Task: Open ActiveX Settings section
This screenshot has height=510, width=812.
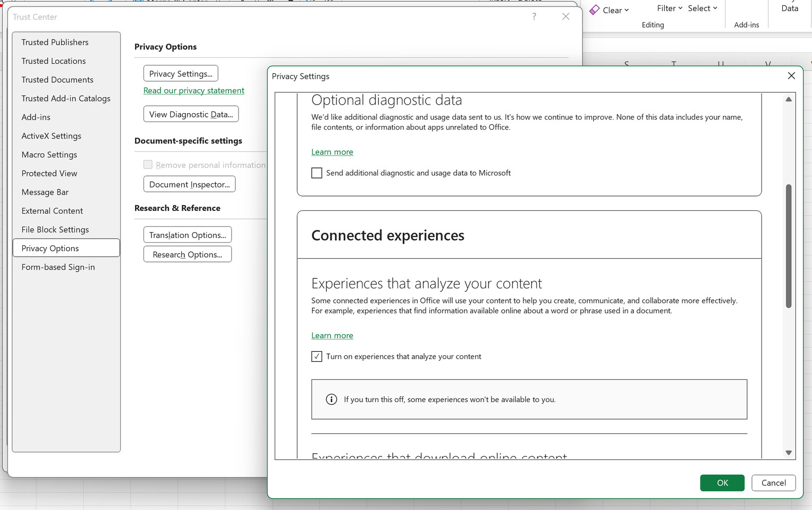Action: click(66, 136)
